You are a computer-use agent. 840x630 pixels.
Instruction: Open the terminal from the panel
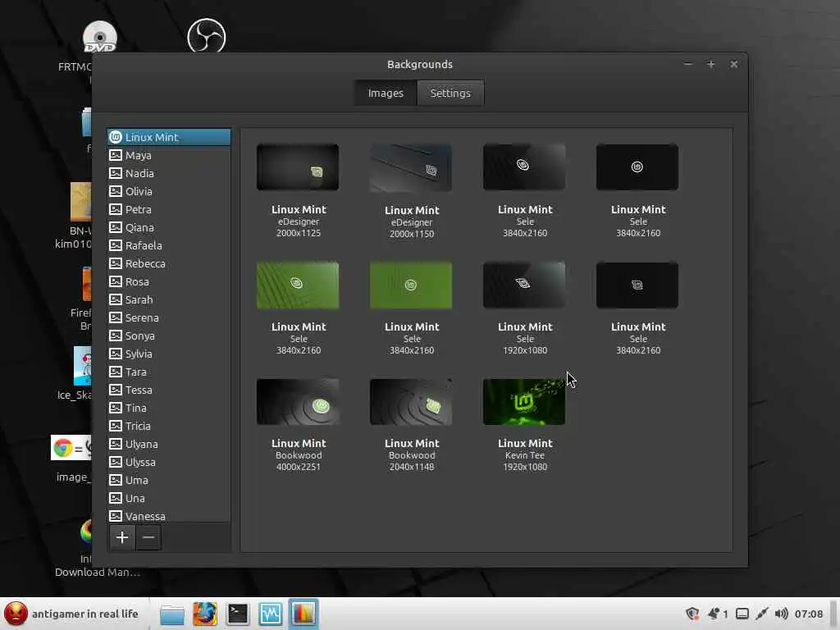coord(237,614)
